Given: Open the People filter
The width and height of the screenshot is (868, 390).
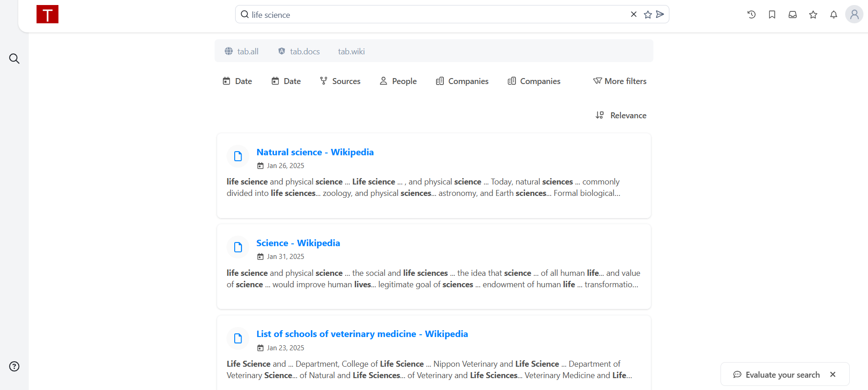Looking at the screenshot, I should (398, 81).
